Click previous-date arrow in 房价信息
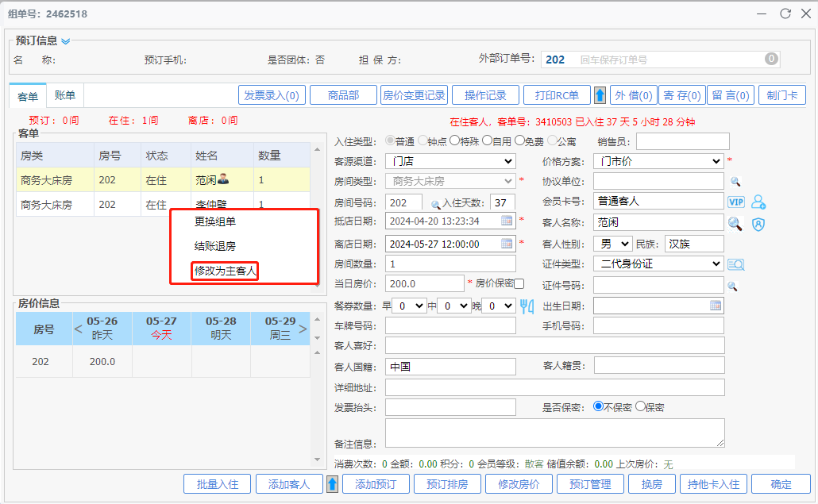This screenshot has height=504, width=818. (x=79, y=329)
